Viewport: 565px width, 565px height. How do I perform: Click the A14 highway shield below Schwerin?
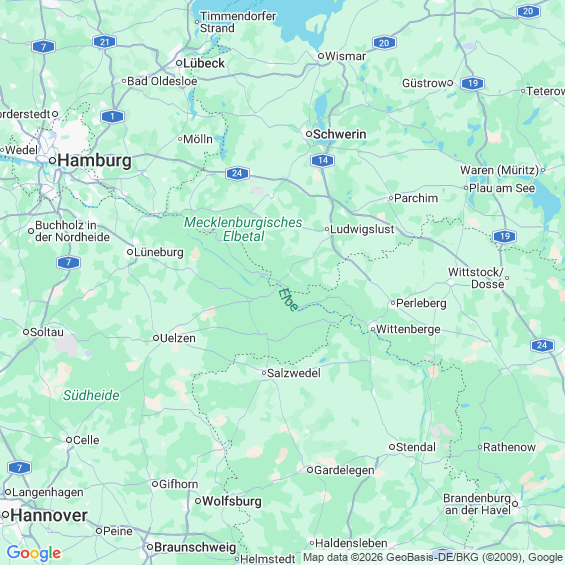tap(322, 160)
